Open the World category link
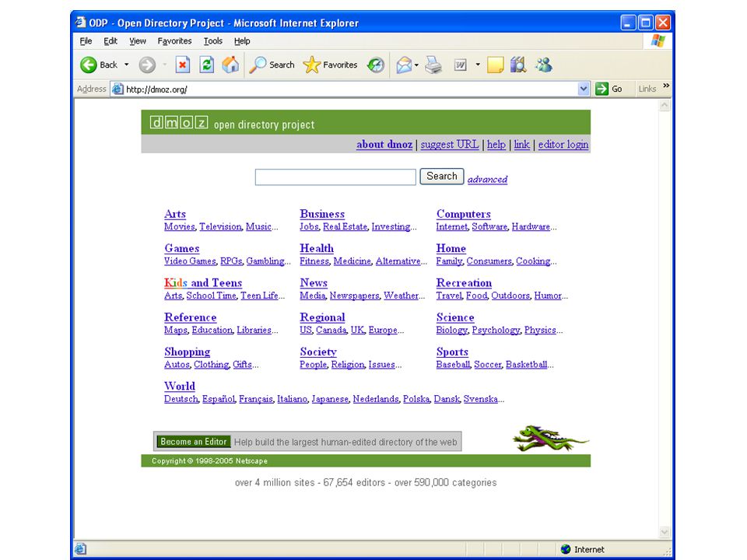Viewport: 747px width, 560px height. click(x=180, y=387)
